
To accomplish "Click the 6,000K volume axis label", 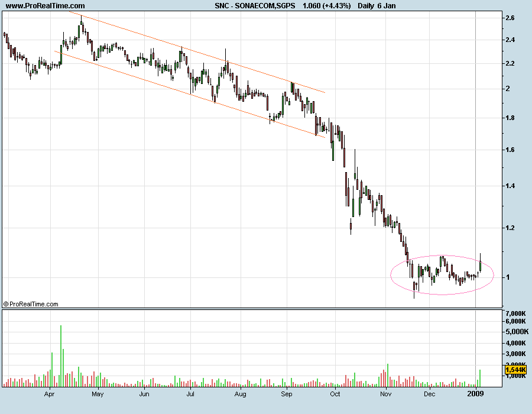I will (515, 321).
